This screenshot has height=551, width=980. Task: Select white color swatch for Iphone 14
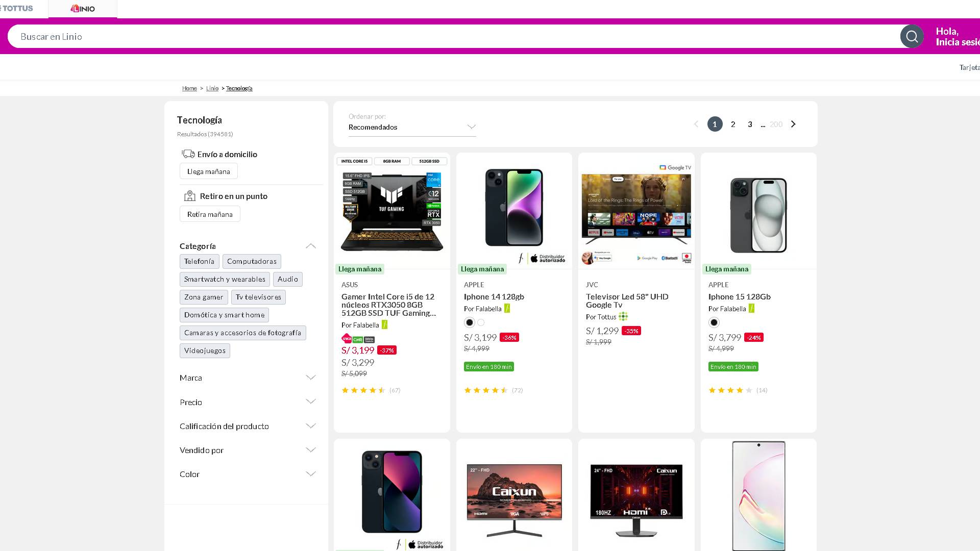(481, 322)
